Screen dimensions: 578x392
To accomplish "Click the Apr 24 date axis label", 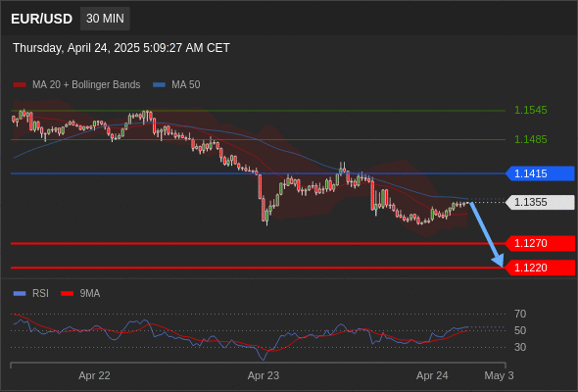I will coord(432,375).
